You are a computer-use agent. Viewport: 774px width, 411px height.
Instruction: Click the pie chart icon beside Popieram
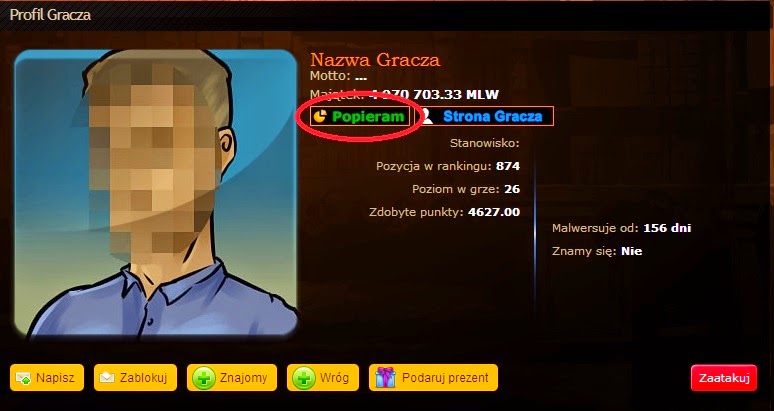click(321, 116)
